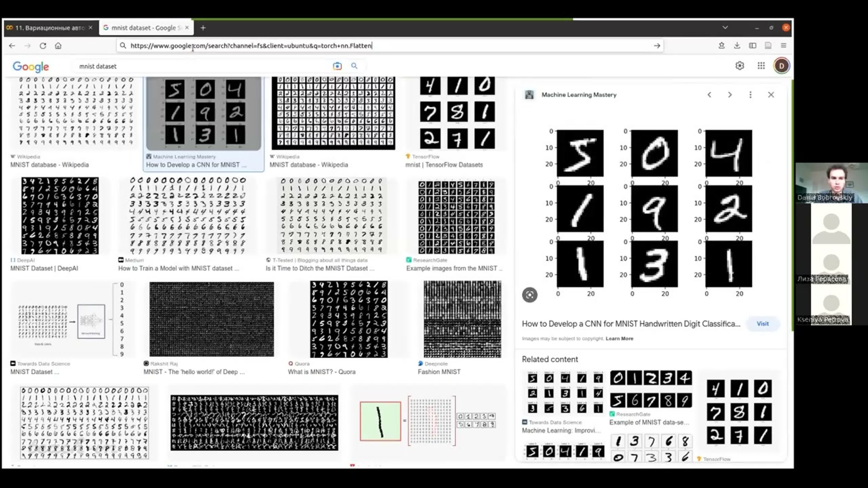Click Machine Learning Mastery source name in panel
The image size is (868, 488).
tap(579, 95)
